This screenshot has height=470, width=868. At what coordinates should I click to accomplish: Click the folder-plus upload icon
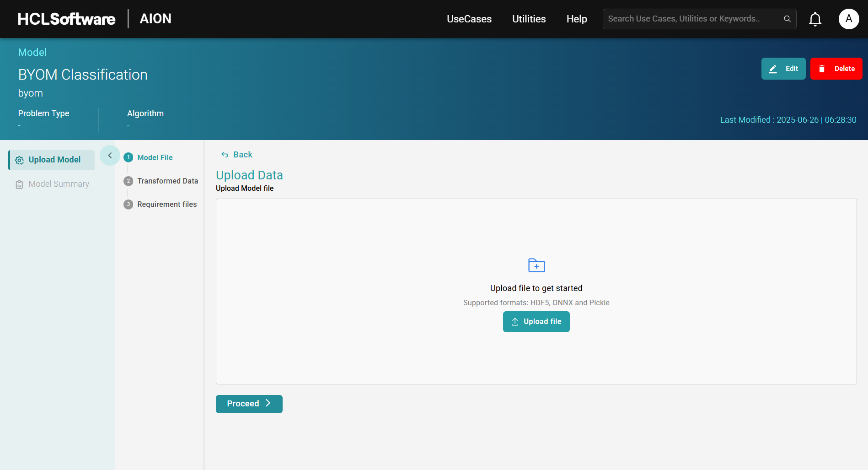pos(536,265)
